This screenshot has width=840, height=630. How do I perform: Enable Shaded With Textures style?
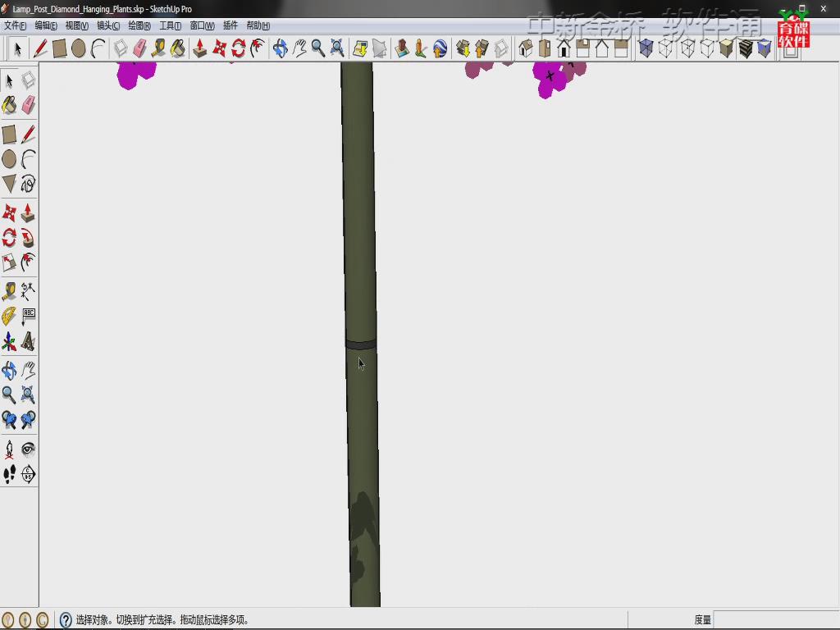click(745, 48)
